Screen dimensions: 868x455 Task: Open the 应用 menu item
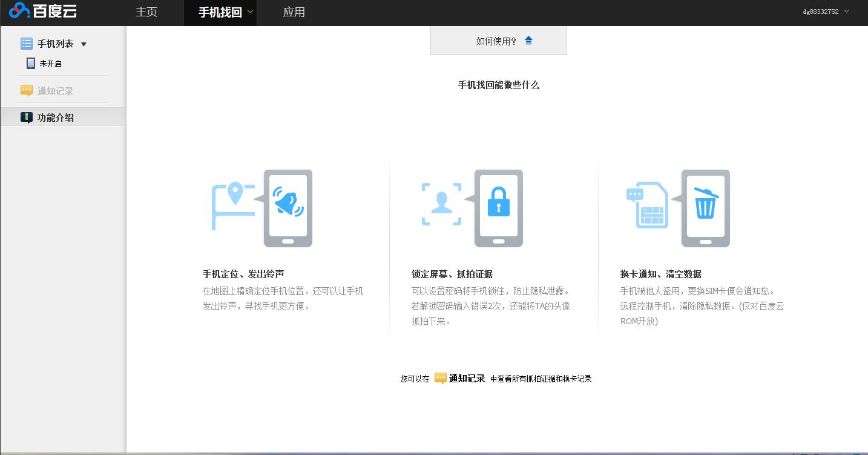[294, 12]
